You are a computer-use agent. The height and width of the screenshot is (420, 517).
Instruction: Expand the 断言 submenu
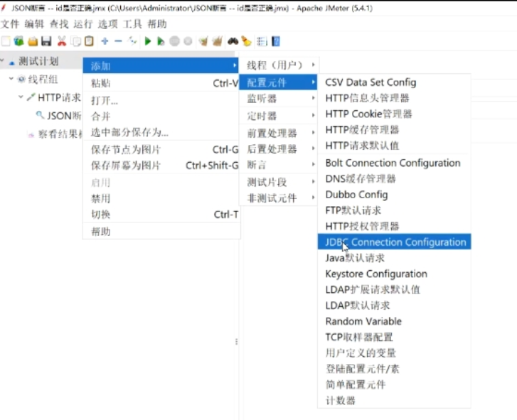tap(278, 165)
